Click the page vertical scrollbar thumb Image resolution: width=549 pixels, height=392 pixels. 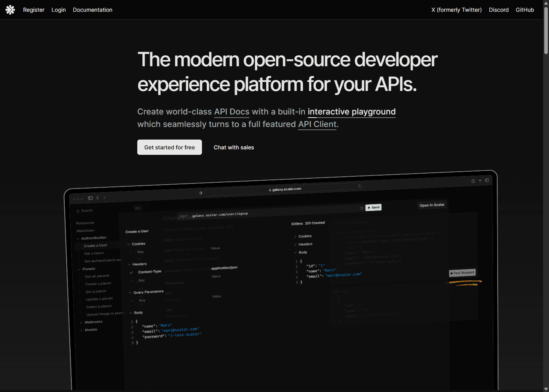546,30
